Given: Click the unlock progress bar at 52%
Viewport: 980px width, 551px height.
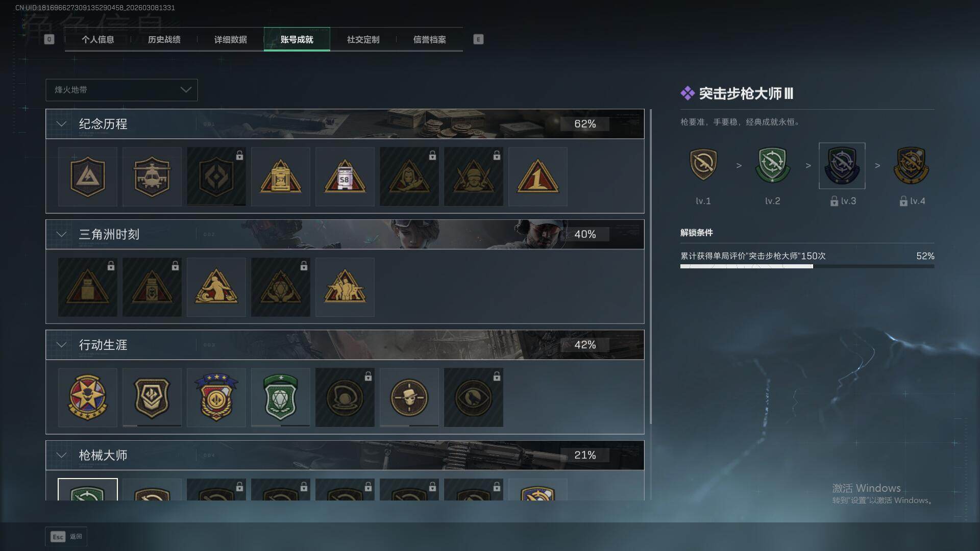Looking at the screenshot, I should point(807,266).
